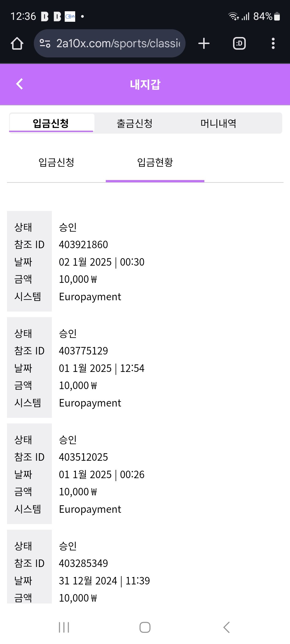
Task: Select the deposit entry 403512025
Action: (84, 457)
